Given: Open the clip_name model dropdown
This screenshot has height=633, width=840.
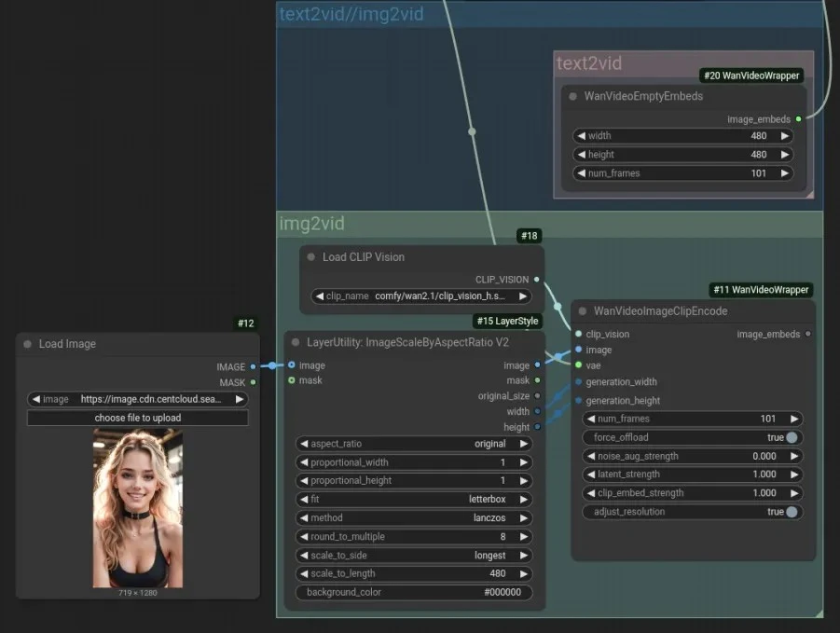Looking at the screenshot, I should pos(421,296).
